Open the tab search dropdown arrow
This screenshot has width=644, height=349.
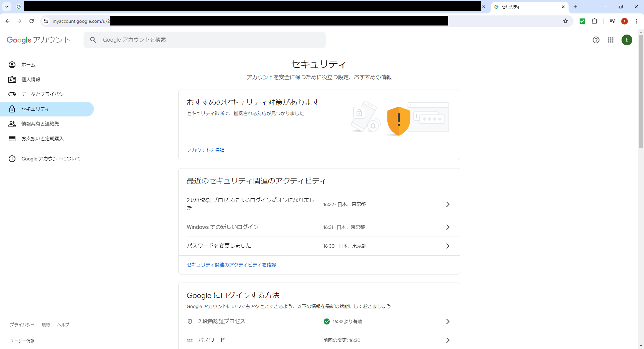tap(6, 6)
